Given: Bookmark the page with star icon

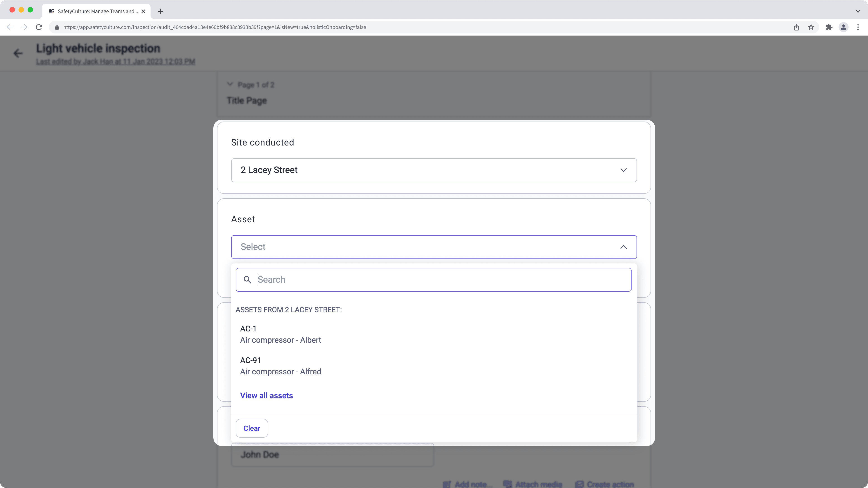Looking at the screenshot, I should (811, 27).
